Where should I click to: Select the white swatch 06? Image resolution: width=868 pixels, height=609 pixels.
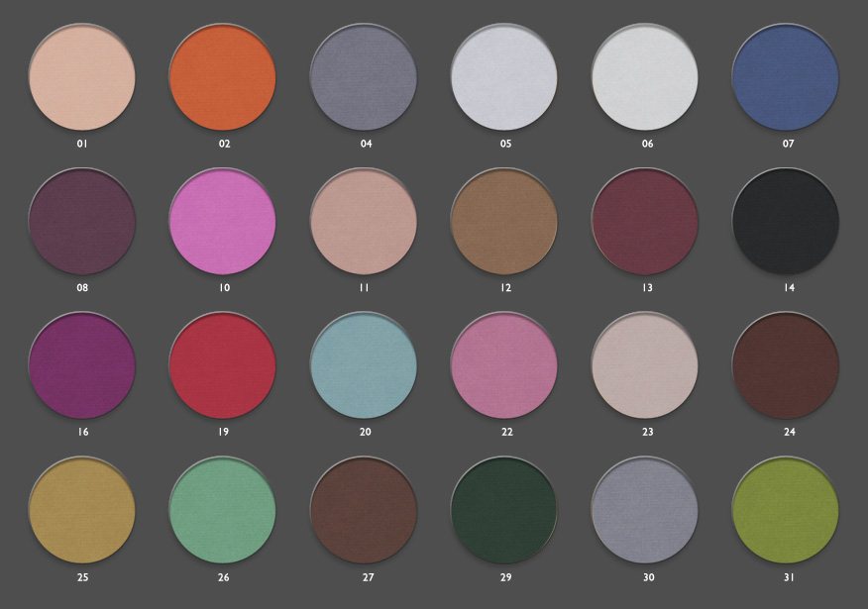pyautogui.click(x=645, y=77)
